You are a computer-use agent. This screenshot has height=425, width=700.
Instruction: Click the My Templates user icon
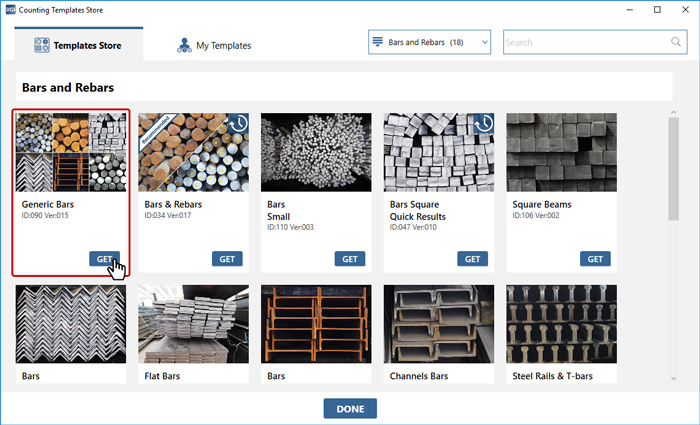(184, 45)
